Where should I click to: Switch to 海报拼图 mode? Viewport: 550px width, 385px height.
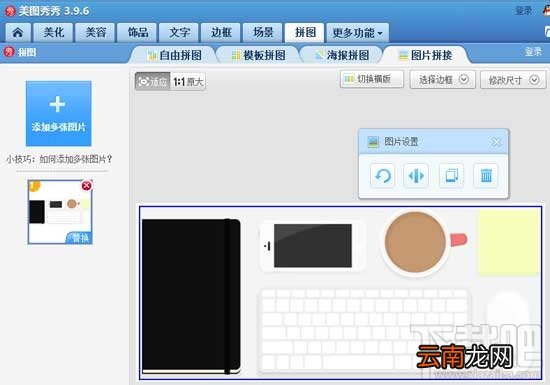[342, 55]
